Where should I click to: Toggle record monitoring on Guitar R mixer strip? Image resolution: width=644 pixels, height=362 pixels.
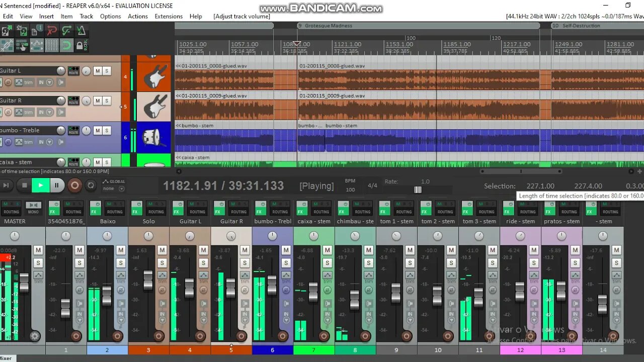click(245, 304)
